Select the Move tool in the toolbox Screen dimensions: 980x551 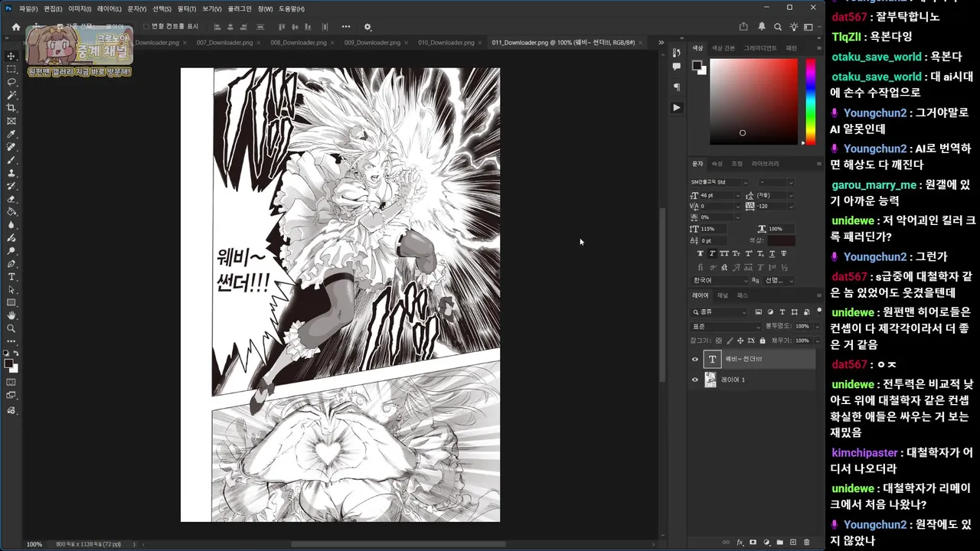[11, 56]
